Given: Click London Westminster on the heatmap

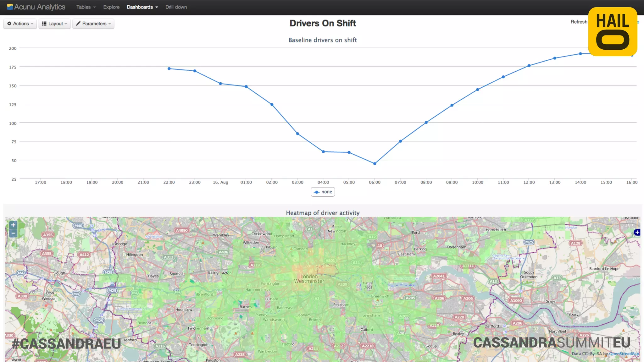Looking at the screenshot, I should point(309,279).
